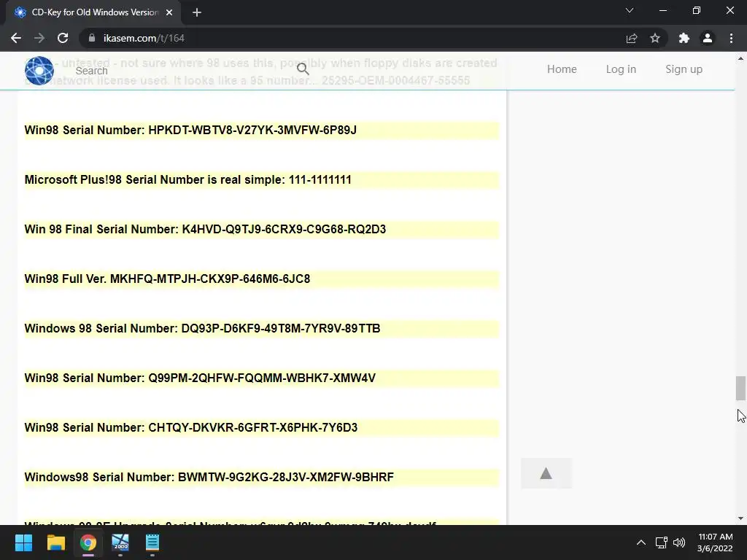This screenshot has width=747, height=560.
Task: Click the volume speaker tray icon
Action: [679, 542]
